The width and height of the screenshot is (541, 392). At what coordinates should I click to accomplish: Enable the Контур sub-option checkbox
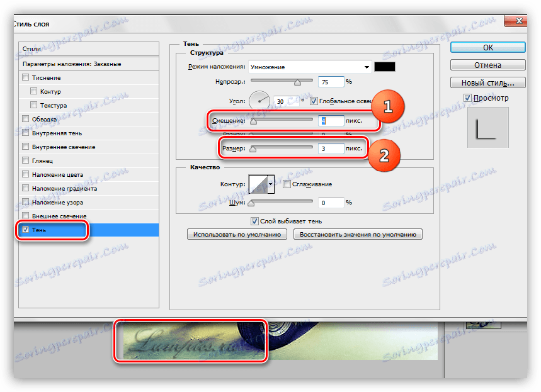[33, 91]
